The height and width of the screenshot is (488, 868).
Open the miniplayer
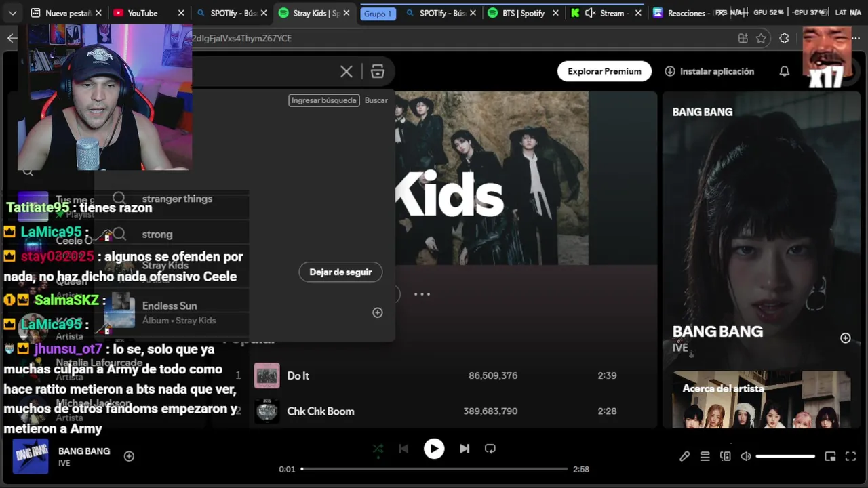[830, 456]
